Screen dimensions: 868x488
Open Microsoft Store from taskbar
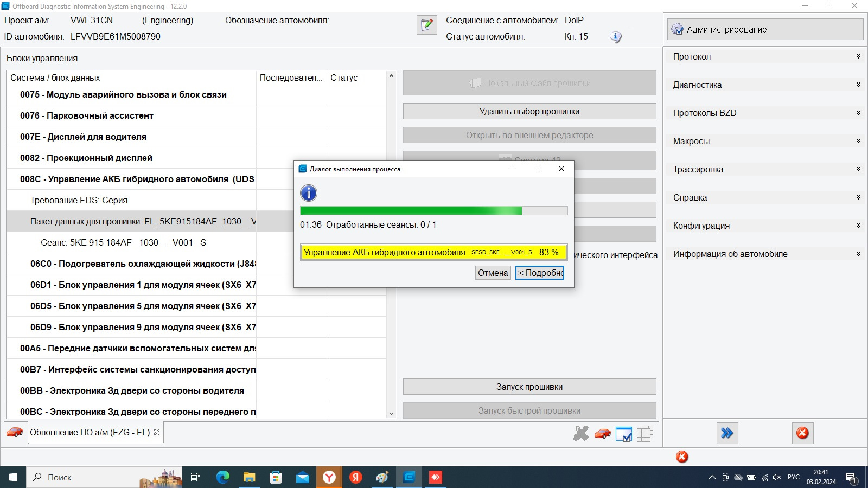click(x=276, y=477)
